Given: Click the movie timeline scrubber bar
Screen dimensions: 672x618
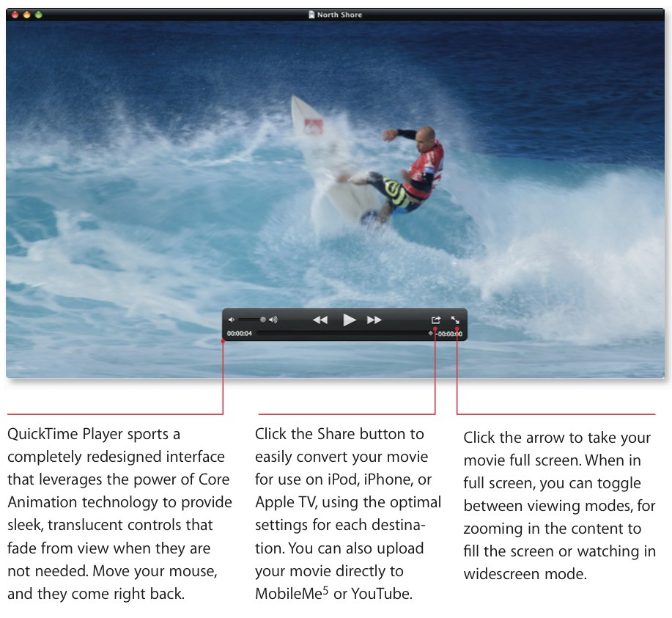Looking at the screenshot, I should point(346,334).
